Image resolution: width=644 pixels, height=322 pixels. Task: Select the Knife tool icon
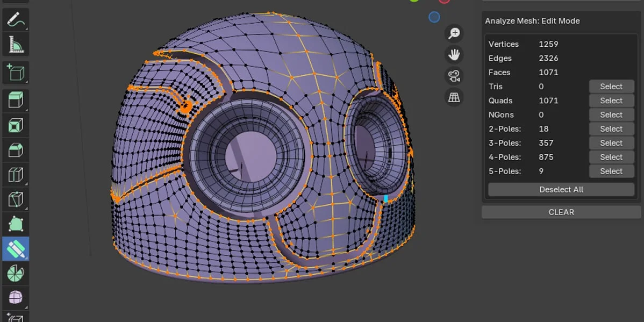[16, 199]
